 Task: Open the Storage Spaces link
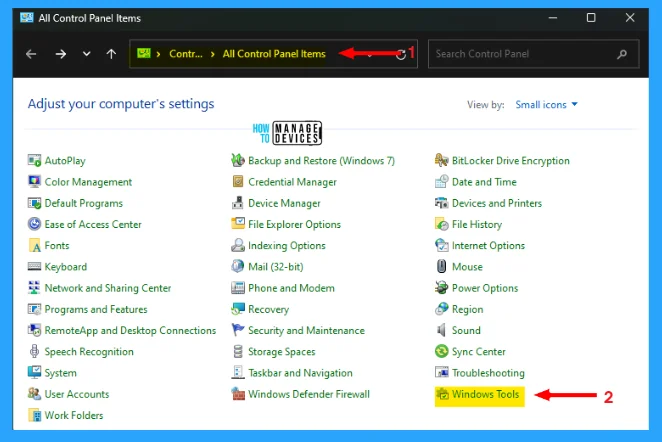click(282, 352)
